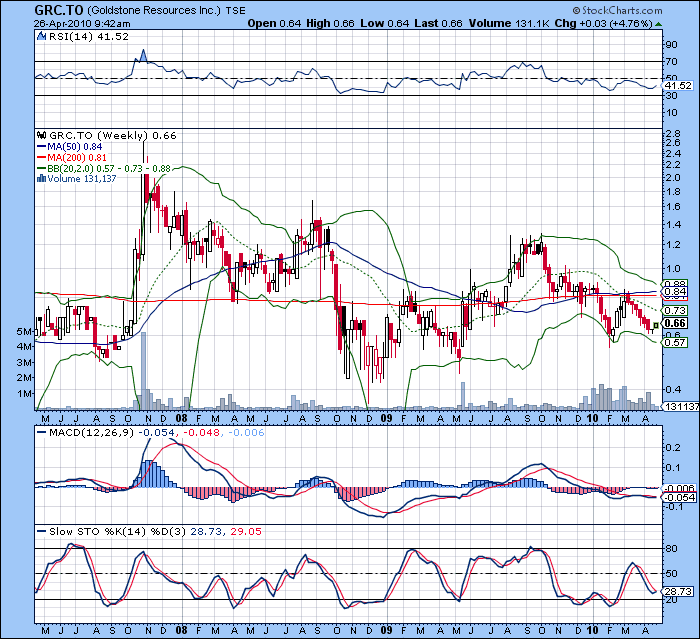Click the red MA(200) legend line swatch

pyautogui.click(x=42, y=158)
